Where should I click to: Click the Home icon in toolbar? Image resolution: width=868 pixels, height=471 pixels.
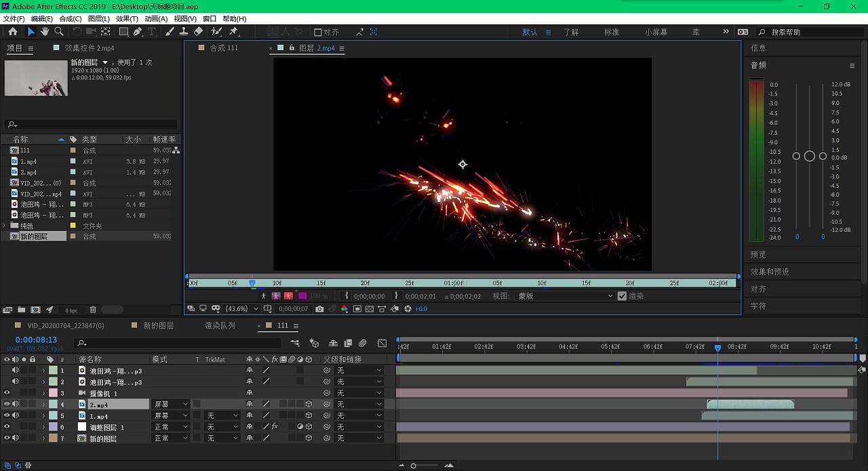(x=13, y=32)
